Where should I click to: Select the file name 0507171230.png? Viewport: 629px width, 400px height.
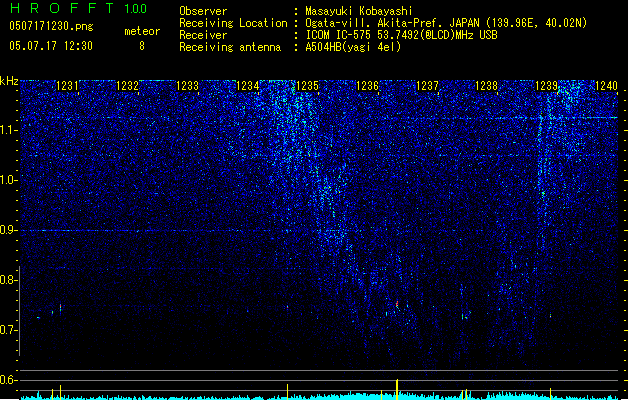point(51,26)
